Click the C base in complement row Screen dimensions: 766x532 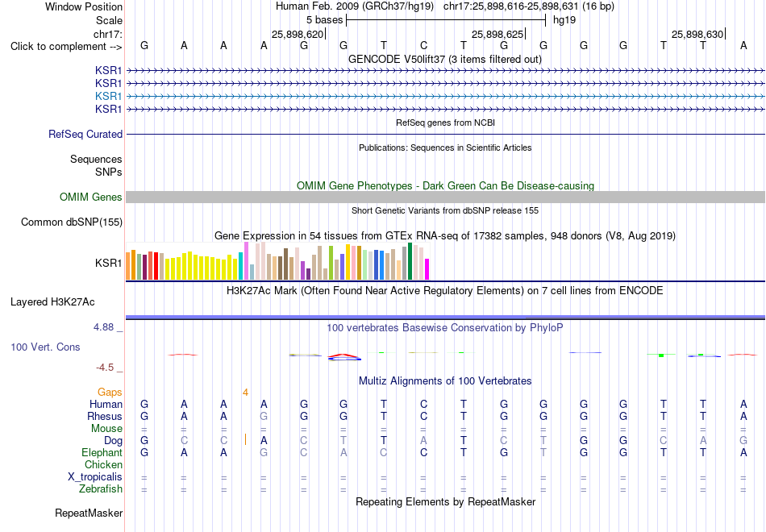[423, 46]
